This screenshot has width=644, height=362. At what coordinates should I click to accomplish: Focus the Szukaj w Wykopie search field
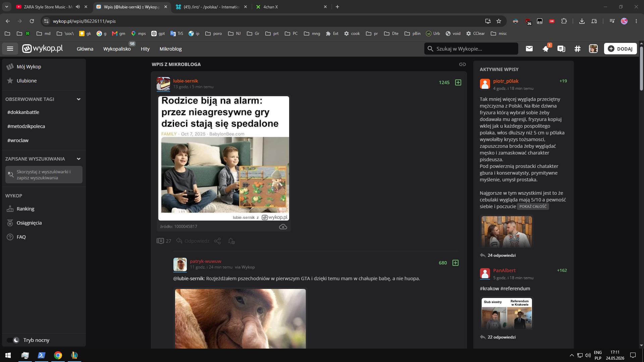click(x=471, y=49)
